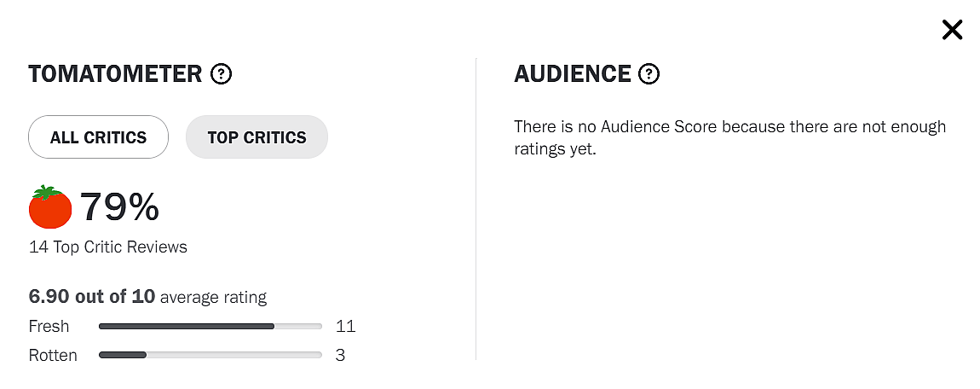Click the 6.90 out of 10 rating
This screenshot has height=389, width=980.
click(92, 297)
